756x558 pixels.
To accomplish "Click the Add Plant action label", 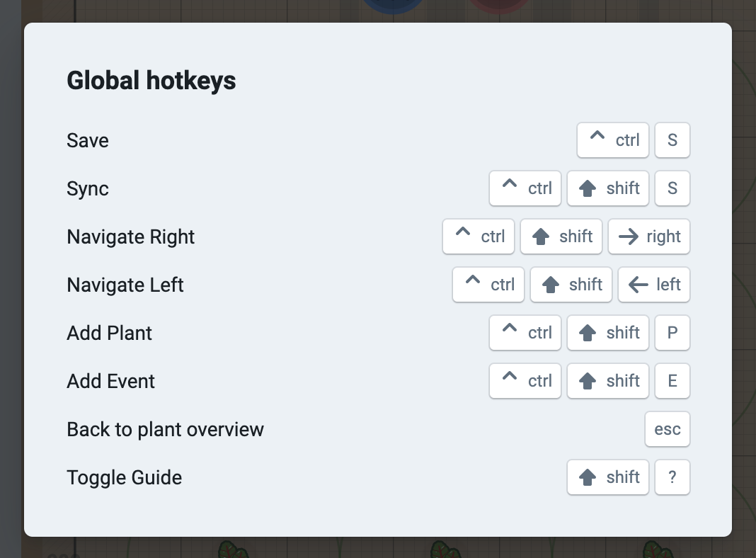I will click(109, 333).
